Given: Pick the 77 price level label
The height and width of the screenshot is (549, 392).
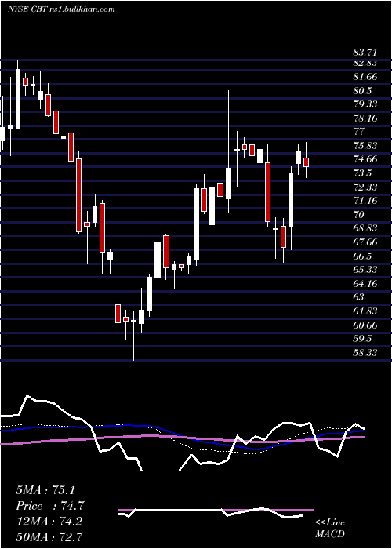Looking at the screenshot, I should [359, 132].
